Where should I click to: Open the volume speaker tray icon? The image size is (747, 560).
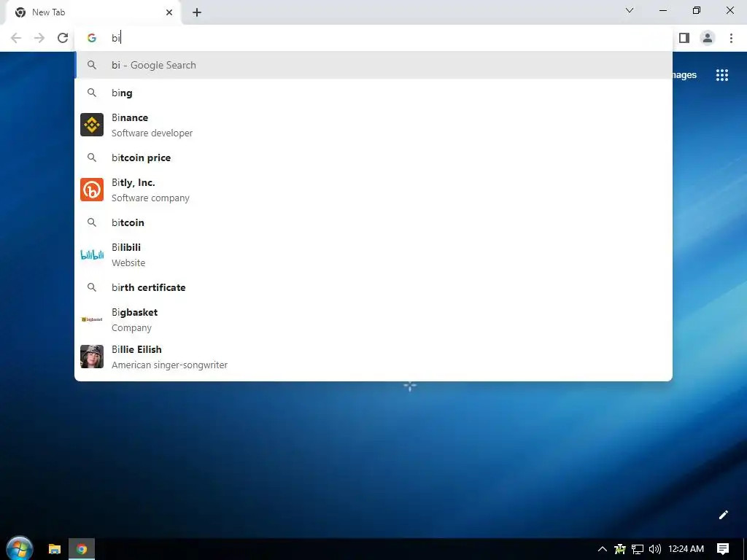[655, 549]
